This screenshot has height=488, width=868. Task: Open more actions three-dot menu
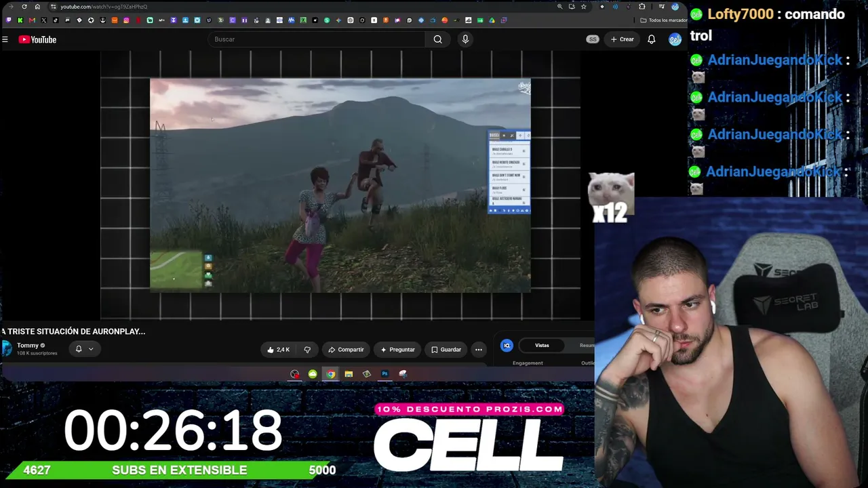(x=479, y=350)
